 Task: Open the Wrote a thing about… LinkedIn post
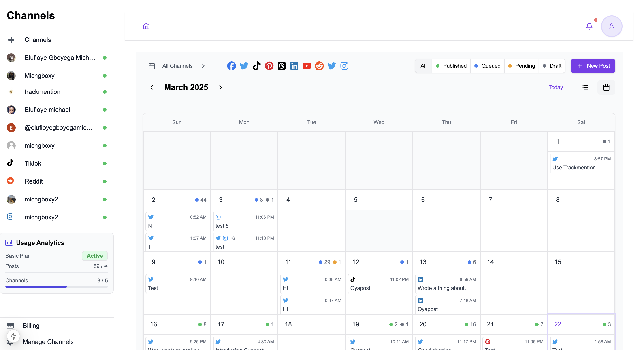[x=446, y=284]
